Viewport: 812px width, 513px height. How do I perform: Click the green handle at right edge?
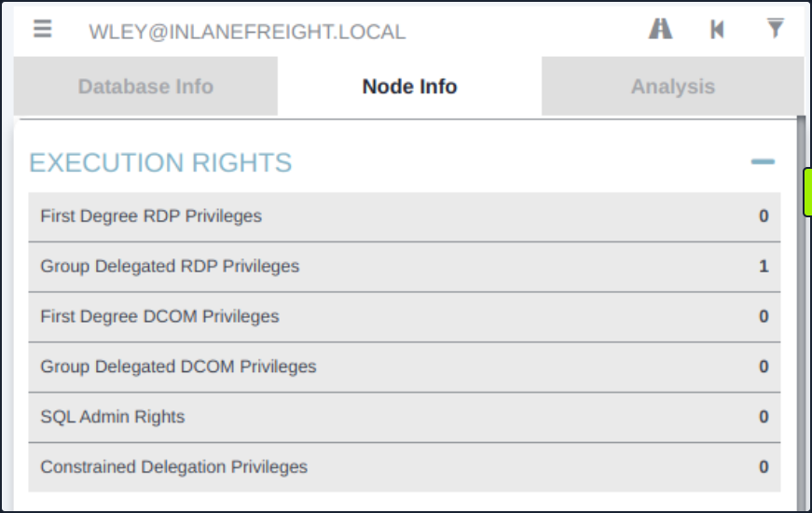point(807,192)
